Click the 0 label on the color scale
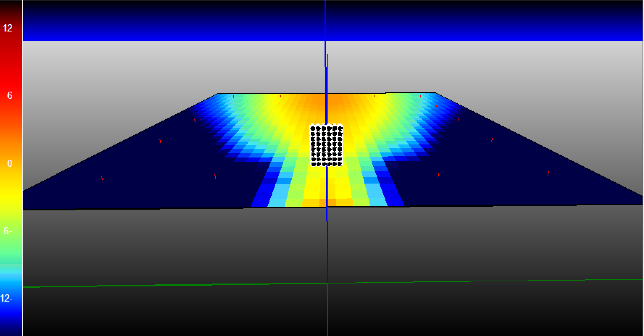This screenshot has height=336, width=644. point(9,164)
